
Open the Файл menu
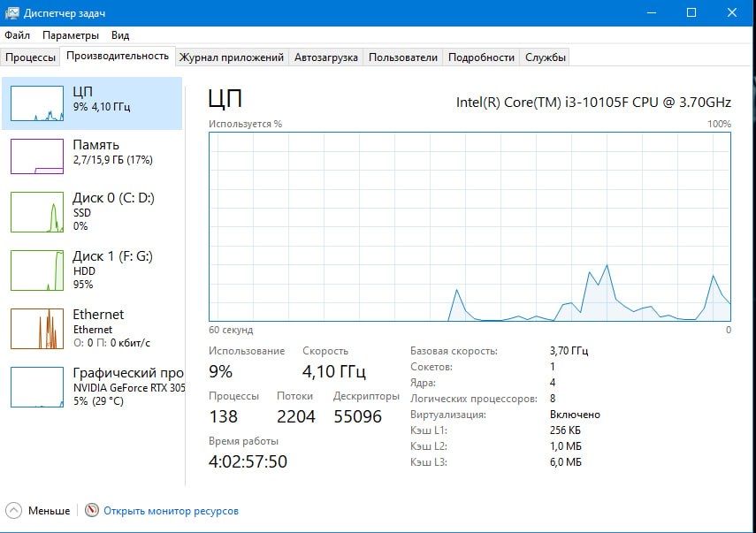coord(17,35)
